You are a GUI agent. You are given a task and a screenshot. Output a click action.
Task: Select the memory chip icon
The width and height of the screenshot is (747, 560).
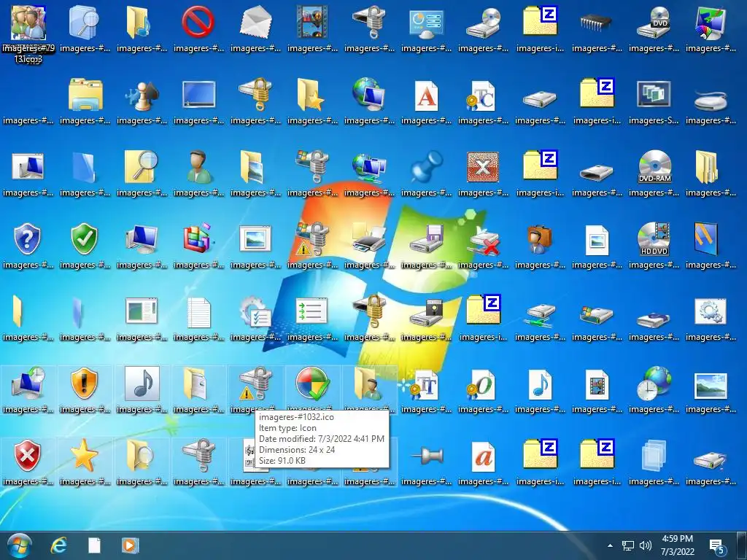tap(597, 22)
